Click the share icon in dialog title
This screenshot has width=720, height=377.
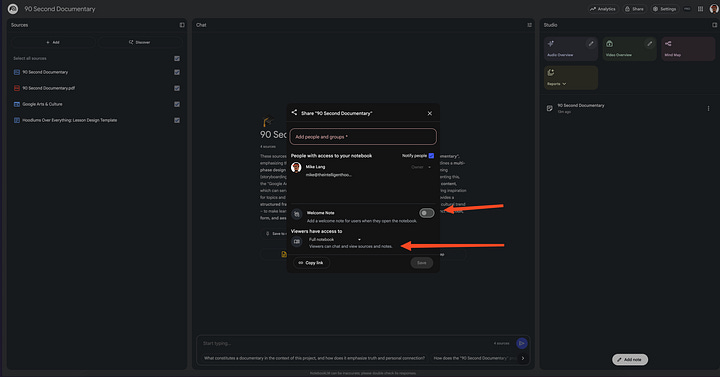coord(294,113)
